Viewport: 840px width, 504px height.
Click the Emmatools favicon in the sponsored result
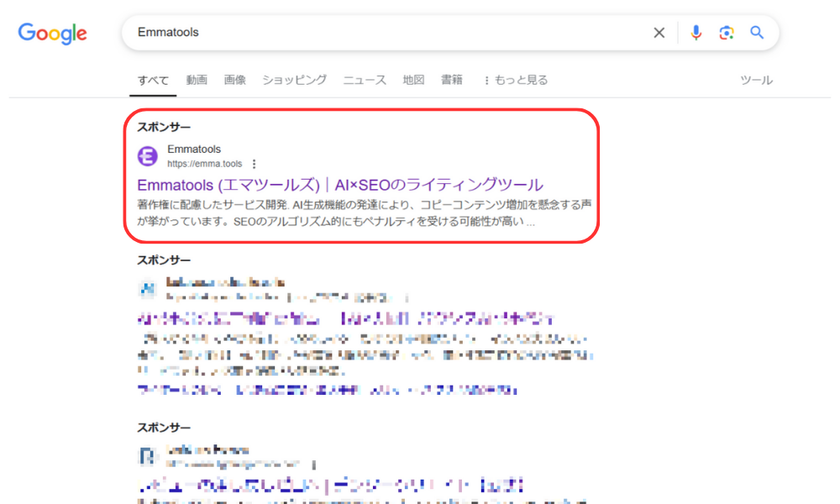pos(148,155)
